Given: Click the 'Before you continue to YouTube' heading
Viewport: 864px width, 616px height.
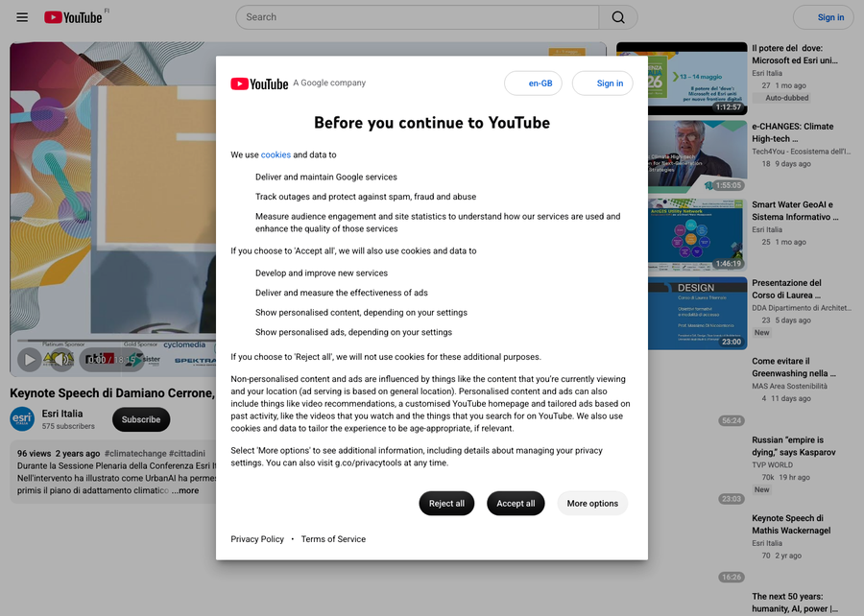Looking at the screenshot, I should [432, 123].
